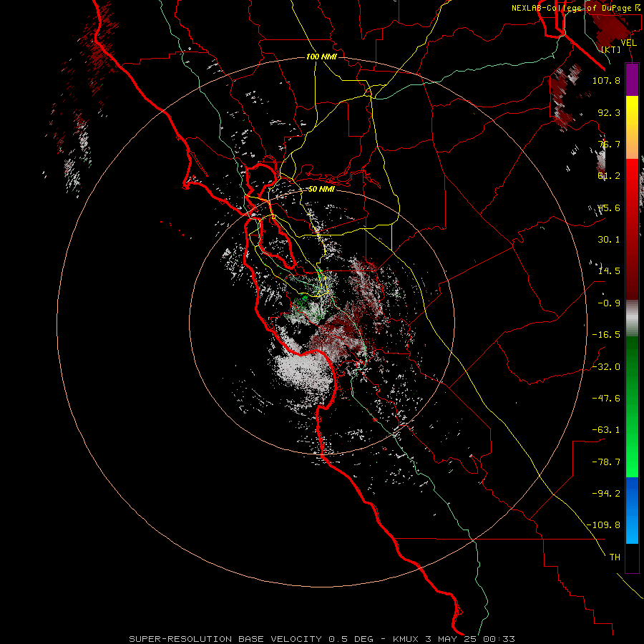Viewport: 644px width, 644px height.
Task: Click the "SUPER-RESOLUTION BASE VELOCITY" caption text
Action: pyautogui.click(x=225, y=639)
